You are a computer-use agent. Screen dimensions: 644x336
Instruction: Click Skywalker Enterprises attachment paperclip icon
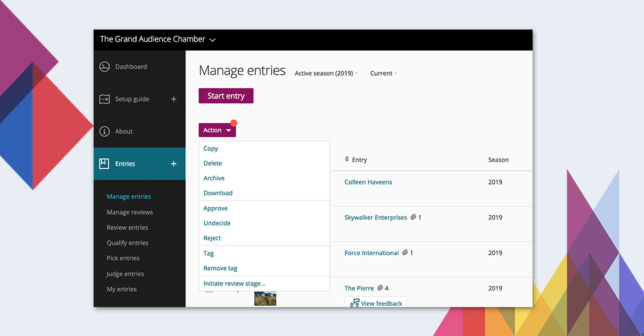[x=413, y=217]
